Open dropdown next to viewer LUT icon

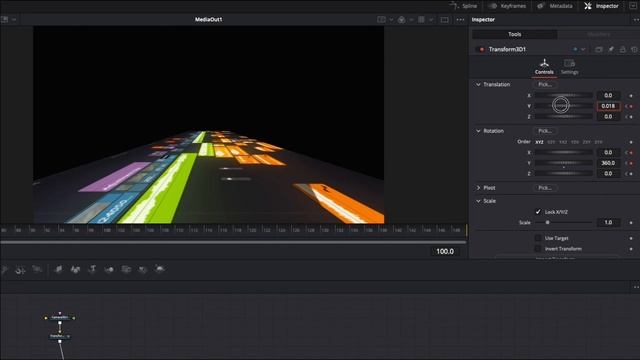(x=411, y=20)
